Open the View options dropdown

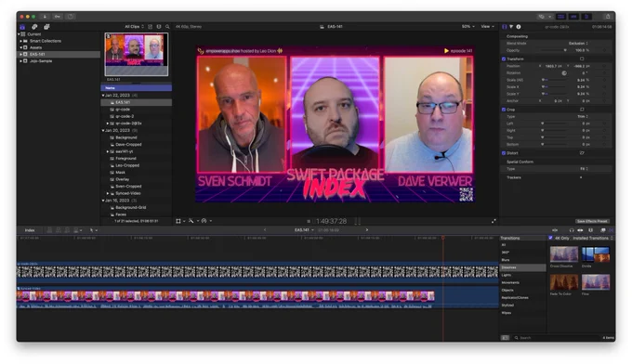tap(487, 27)
